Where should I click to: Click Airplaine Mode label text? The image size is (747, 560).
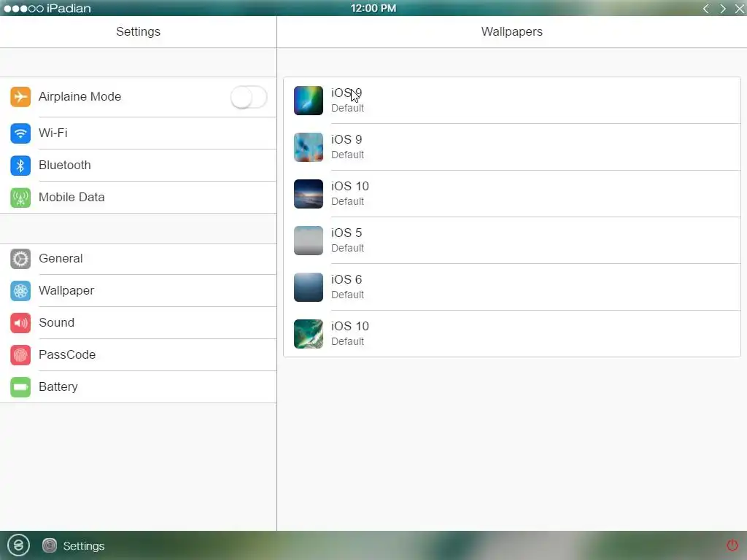coord(80,97)
